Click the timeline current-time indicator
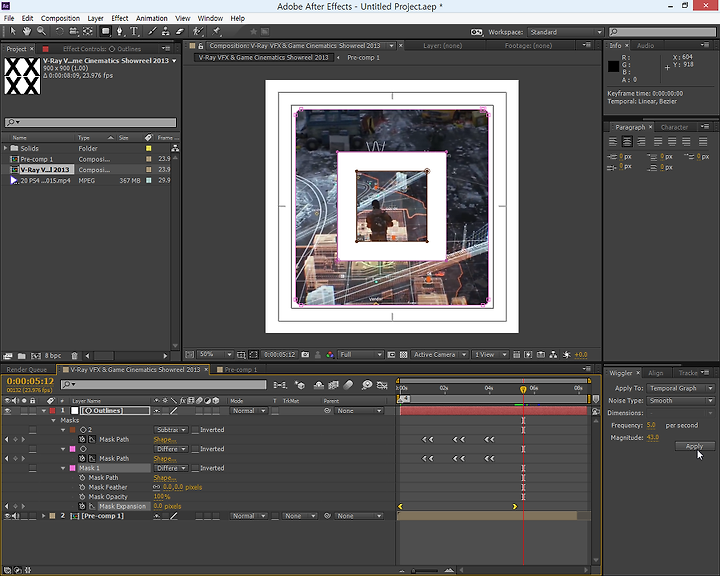Screen dimensions: 720x576 point(523,390)
